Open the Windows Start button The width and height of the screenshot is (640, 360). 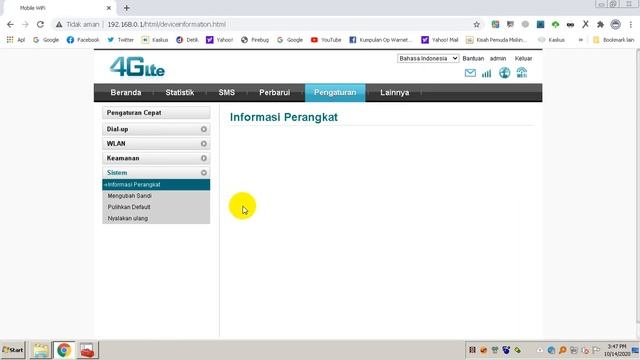[13, 350]
